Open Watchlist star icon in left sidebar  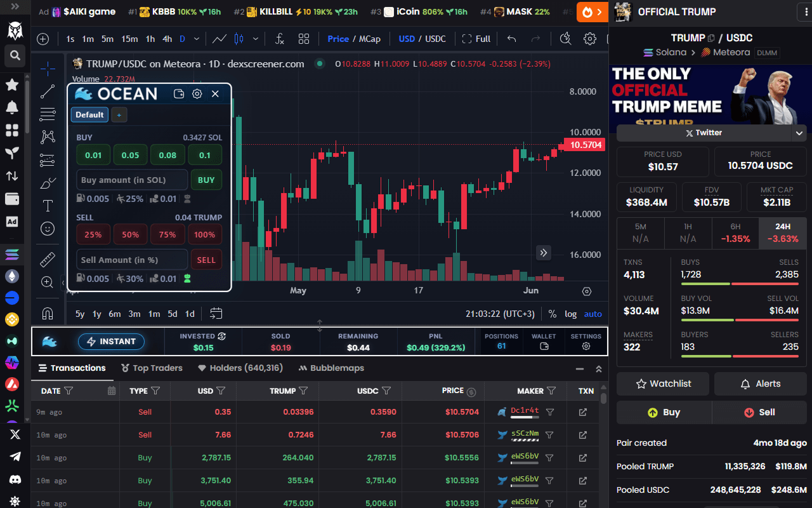click(12, 84)
